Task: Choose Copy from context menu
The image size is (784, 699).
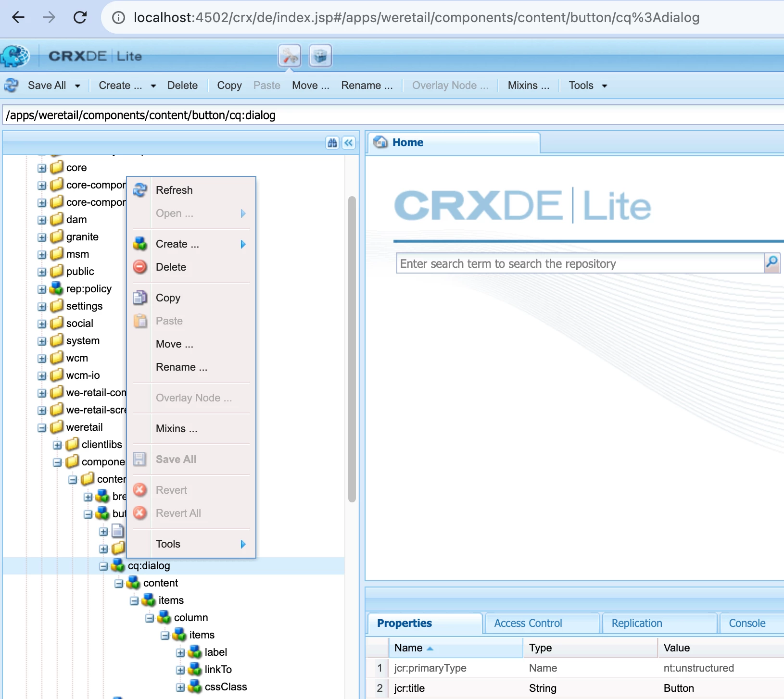Action: [191, 298]
